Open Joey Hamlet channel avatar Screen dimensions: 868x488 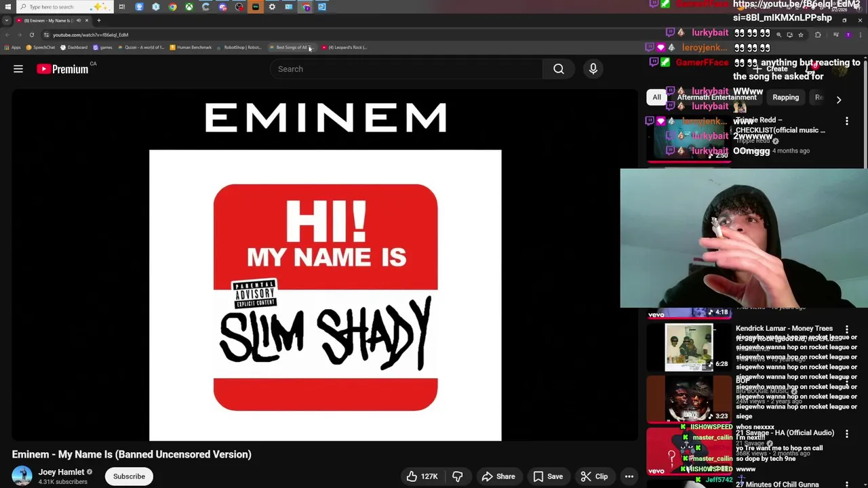(x=22, y=476)
